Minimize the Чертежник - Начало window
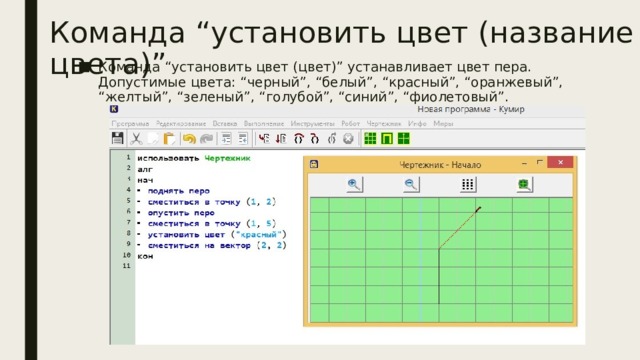Screen dimensions: 640x360 pyautogui.click(x=524, y=163)
